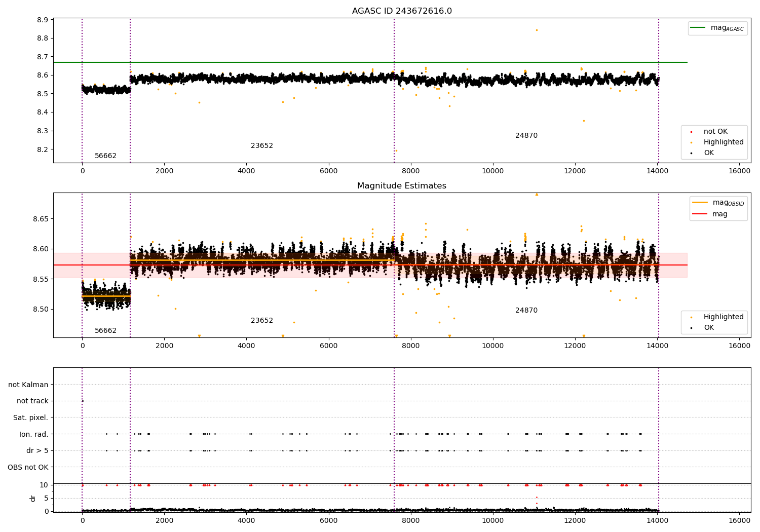This screenshot has height=532, width=760.
Task: Click the "5" tick label on the dr axis
Action: pos(46,498)
